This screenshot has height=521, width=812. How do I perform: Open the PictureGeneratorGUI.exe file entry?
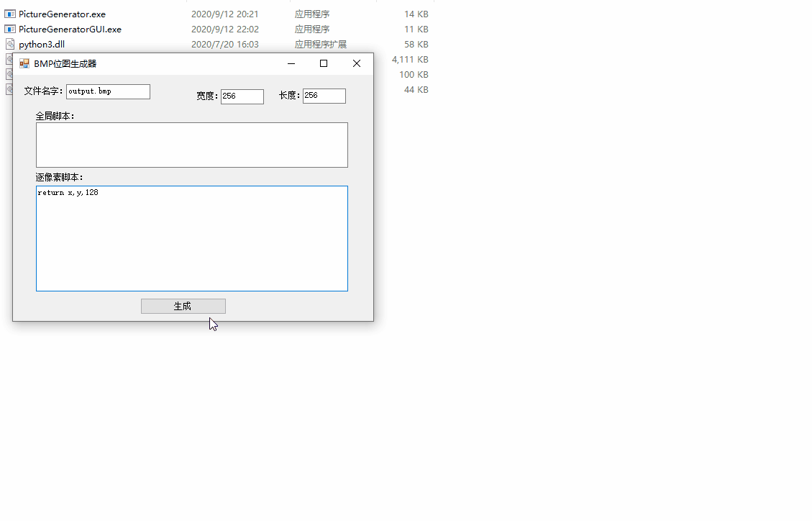pyautogui.click(x=68, y=29)
